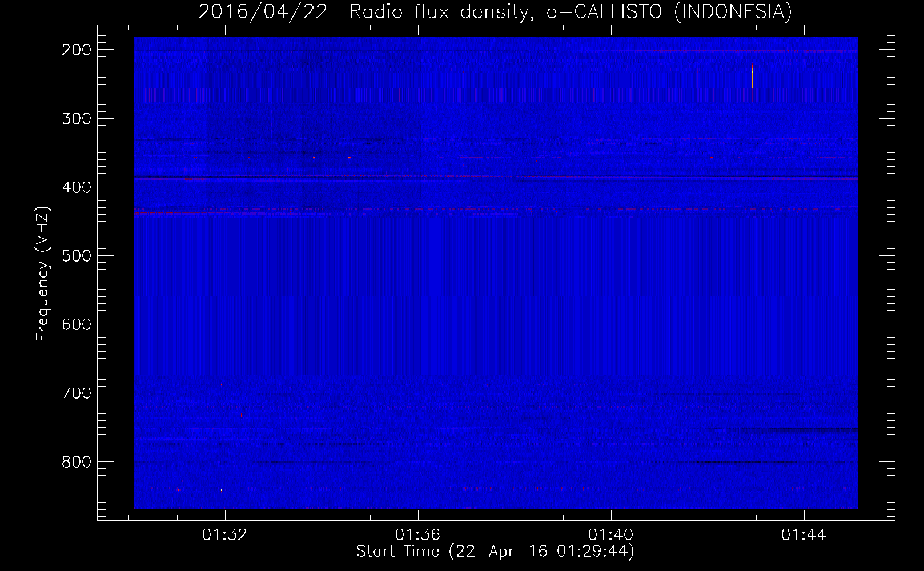Click the white vertical spike right of the red burst
Viewport: 924px width, 571px height.
tap(752, 77)
